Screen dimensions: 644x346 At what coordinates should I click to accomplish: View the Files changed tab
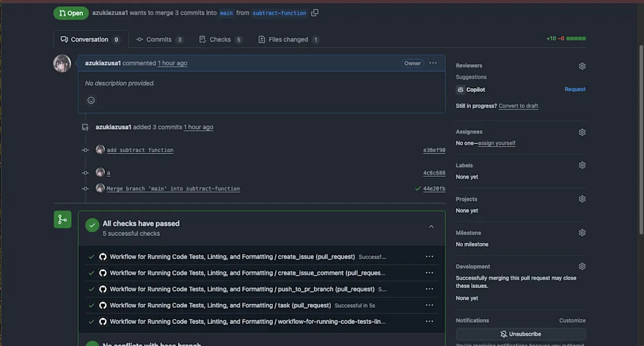(x=288, y=40)
